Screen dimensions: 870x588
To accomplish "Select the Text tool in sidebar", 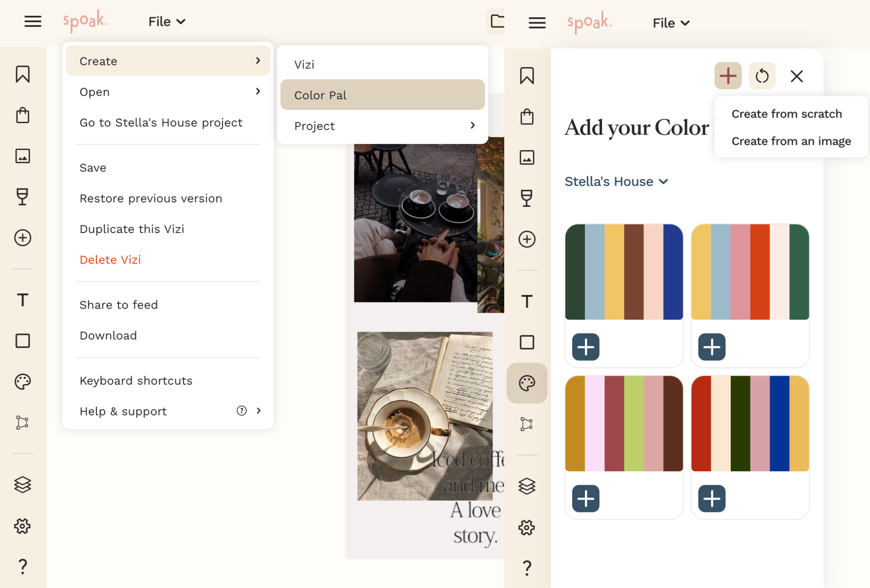I will [x=23, y=300].
